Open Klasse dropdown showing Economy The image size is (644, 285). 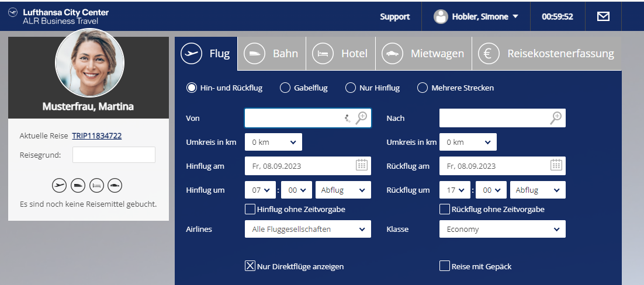click(503, 229)
